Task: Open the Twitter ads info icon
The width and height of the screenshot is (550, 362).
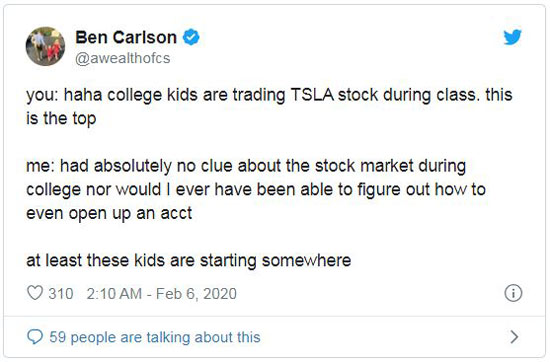Action: coord(513,293)
